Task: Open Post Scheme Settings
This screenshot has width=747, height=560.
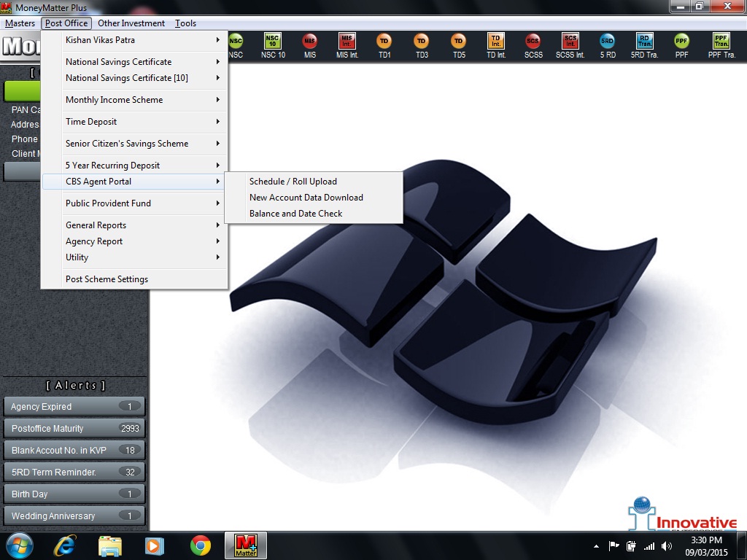Action: click(107, 279)
